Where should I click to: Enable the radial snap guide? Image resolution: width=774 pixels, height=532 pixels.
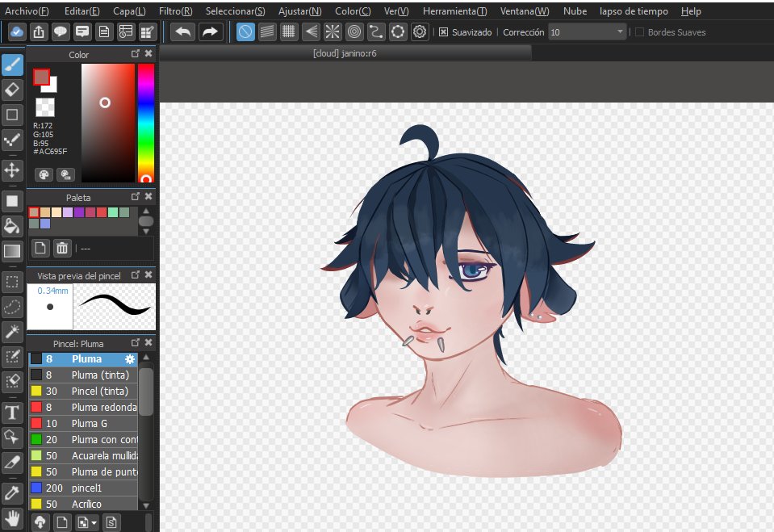click(333, 32)
